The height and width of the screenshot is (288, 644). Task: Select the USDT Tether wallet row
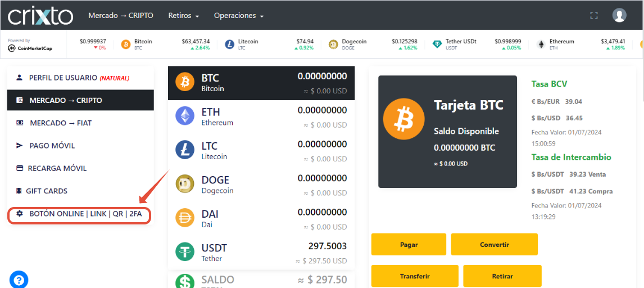point(261,253)
